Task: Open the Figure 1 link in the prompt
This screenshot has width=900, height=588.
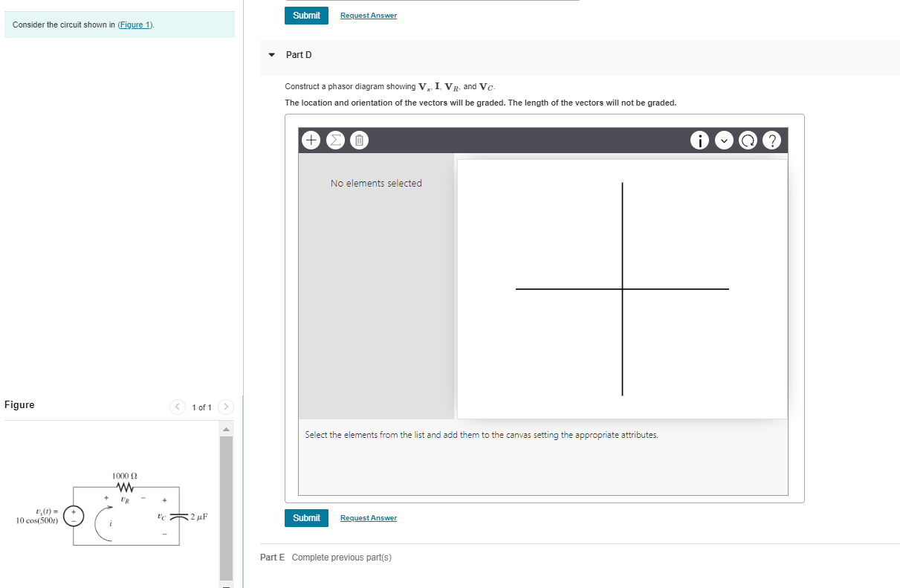Action: click(135, 25)
